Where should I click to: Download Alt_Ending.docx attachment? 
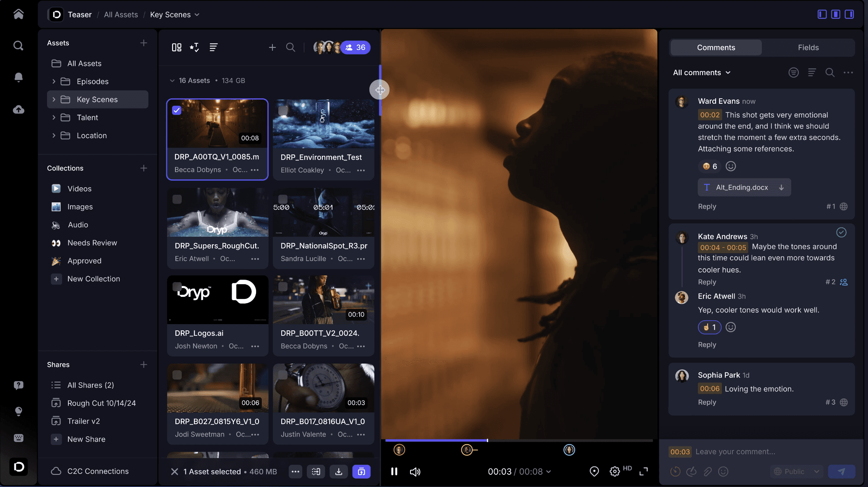click(781, 187)
